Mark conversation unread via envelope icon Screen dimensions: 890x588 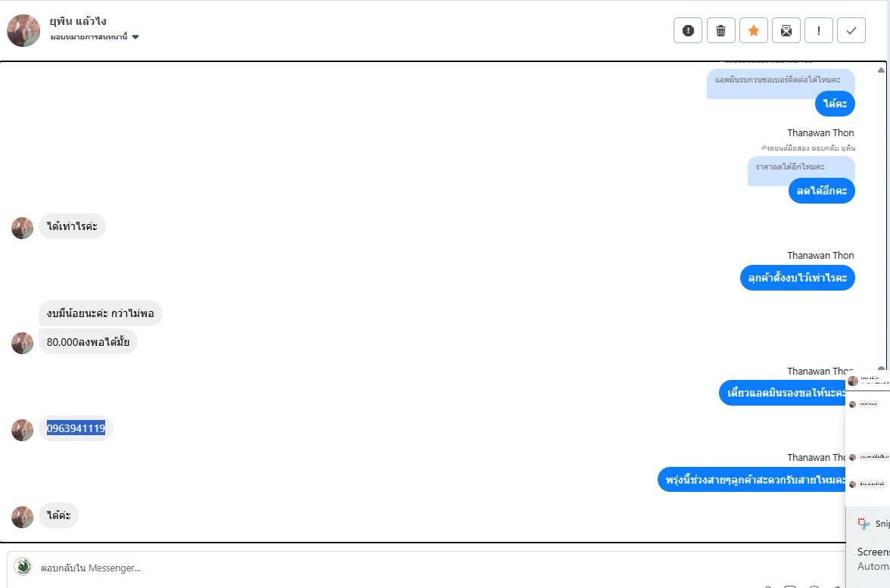(786, 30)
